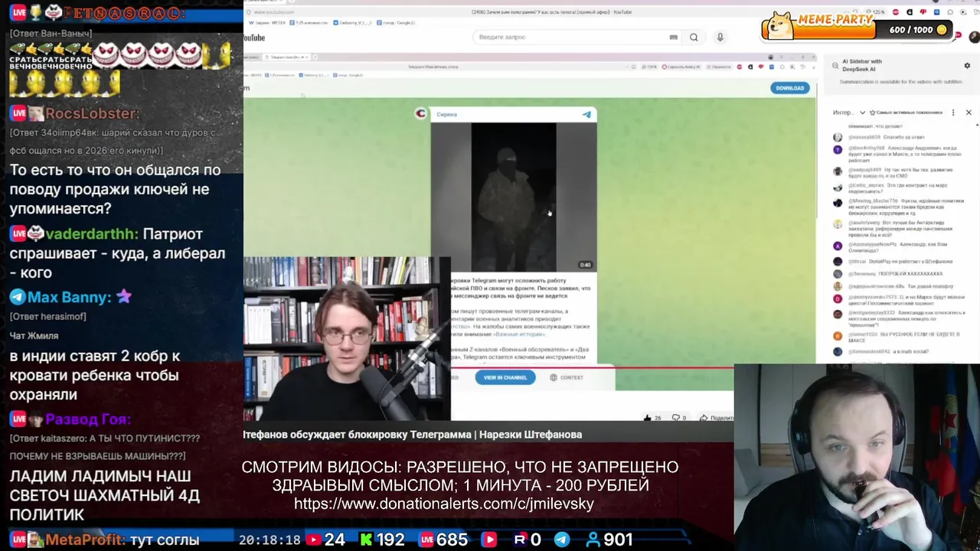Viewport: 980px width, 551px height.
Task: Click the 'Поделиться' share button
Action: tap(717, 418)
